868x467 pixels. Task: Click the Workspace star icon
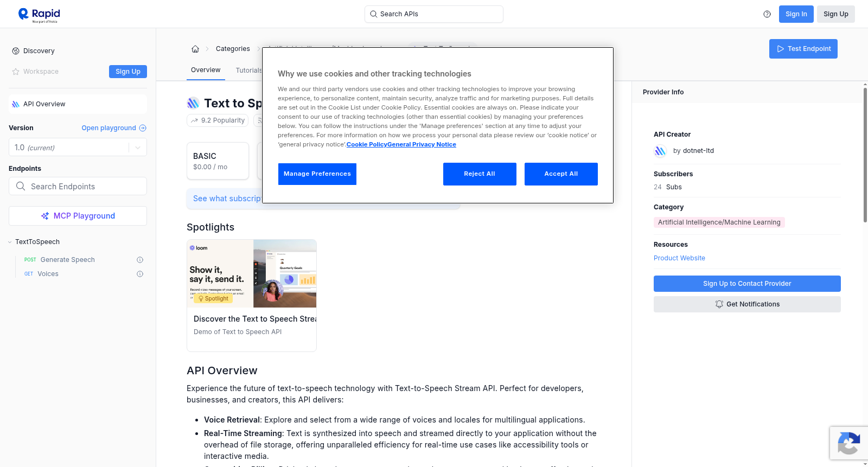(x=16, y=72)
